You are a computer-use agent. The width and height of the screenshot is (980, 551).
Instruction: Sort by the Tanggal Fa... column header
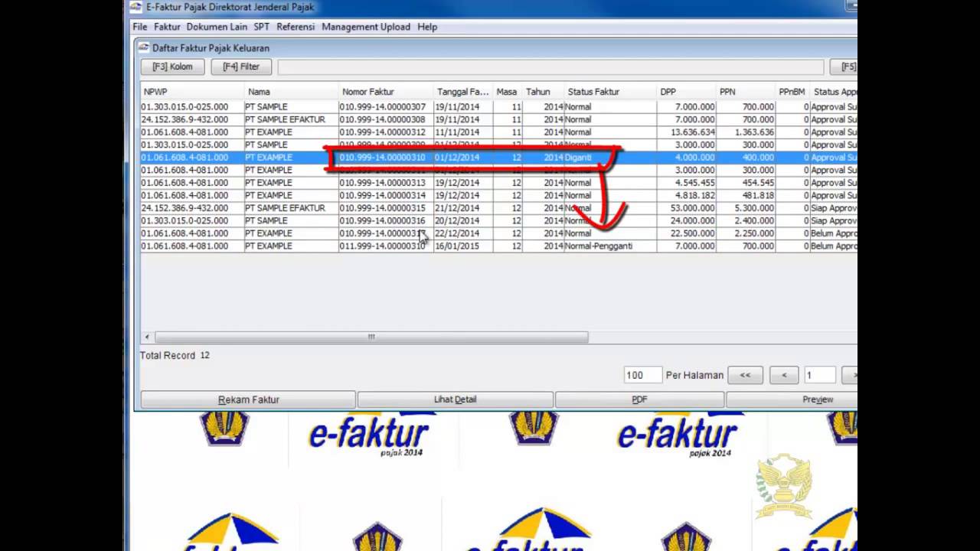(463, 92)
